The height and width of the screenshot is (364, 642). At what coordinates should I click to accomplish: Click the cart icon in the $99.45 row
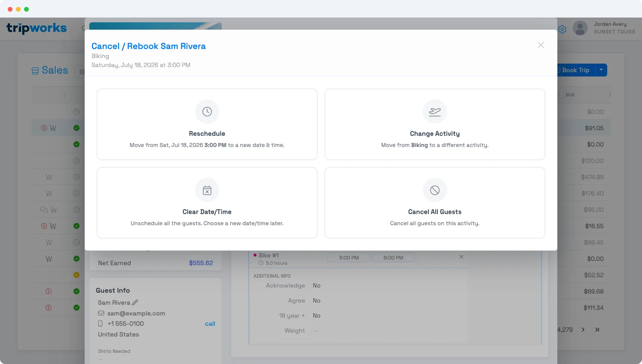tap(49, 242)
